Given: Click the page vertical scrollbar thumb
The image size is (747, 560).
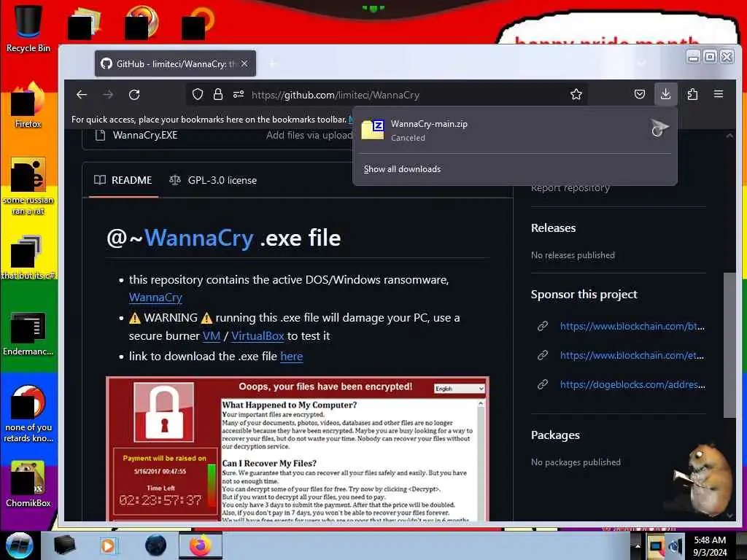Looking at the screenshot, I should pyautogui.click(x=729, y=345).
